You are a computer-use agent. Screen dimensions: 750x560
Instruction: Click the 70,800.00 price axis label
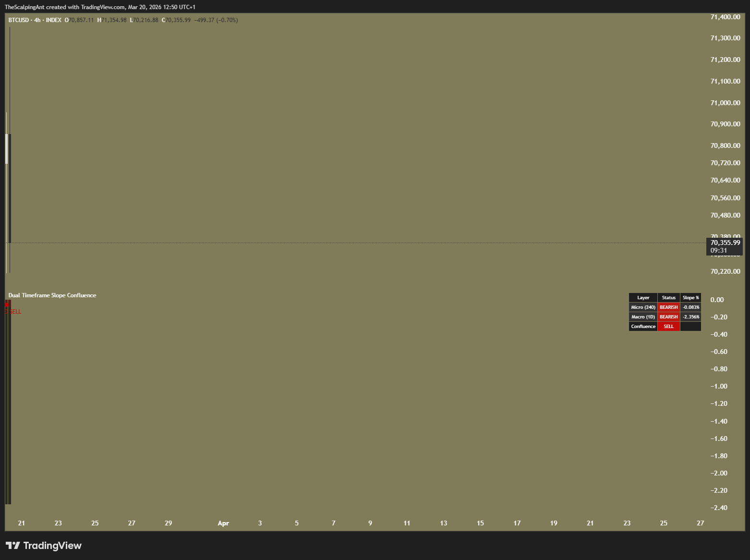point(725,146)
